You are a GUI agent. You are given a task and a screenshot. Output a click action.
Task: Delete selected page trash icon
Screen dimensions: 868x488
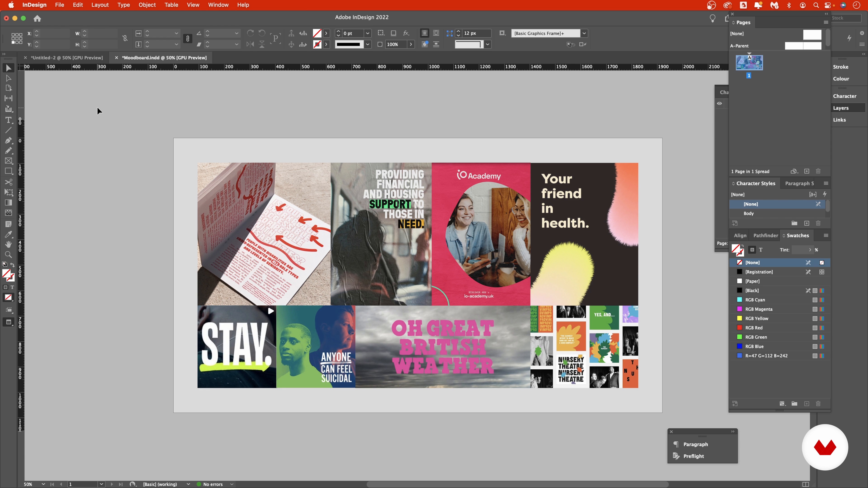click(x=818, y=171)
